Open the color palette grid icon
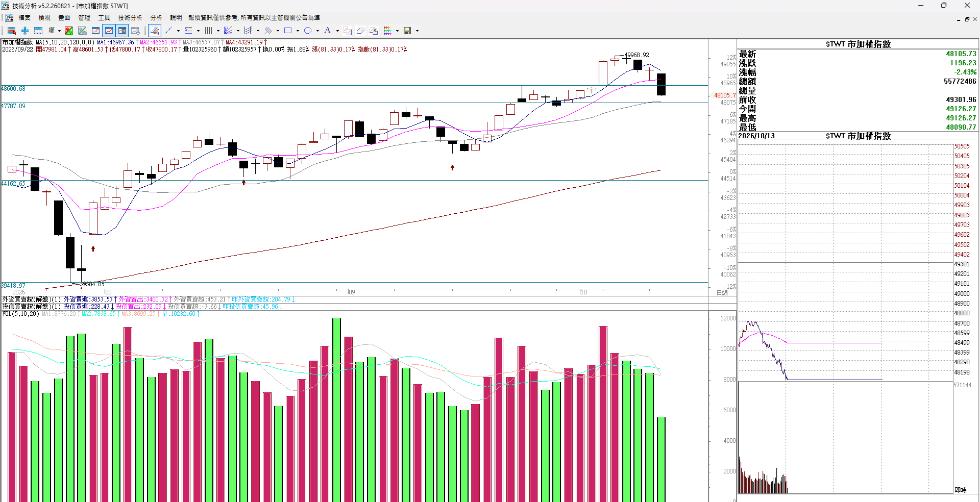Screen dimensions: 980x502 (x=388, y=31)
